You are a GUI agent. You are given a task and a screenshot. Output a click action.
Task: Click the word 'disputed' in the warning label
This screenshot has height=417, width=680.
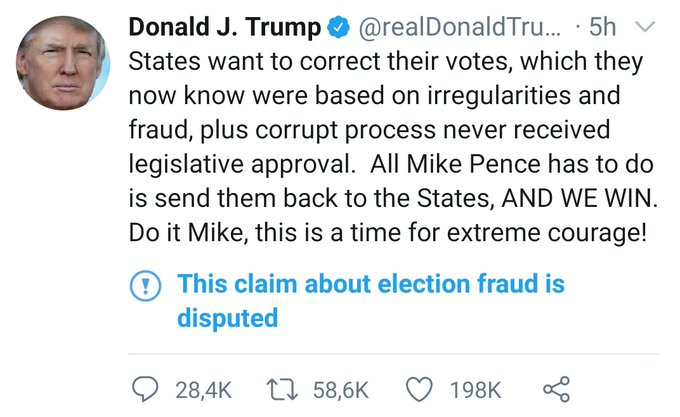(227, 318)
